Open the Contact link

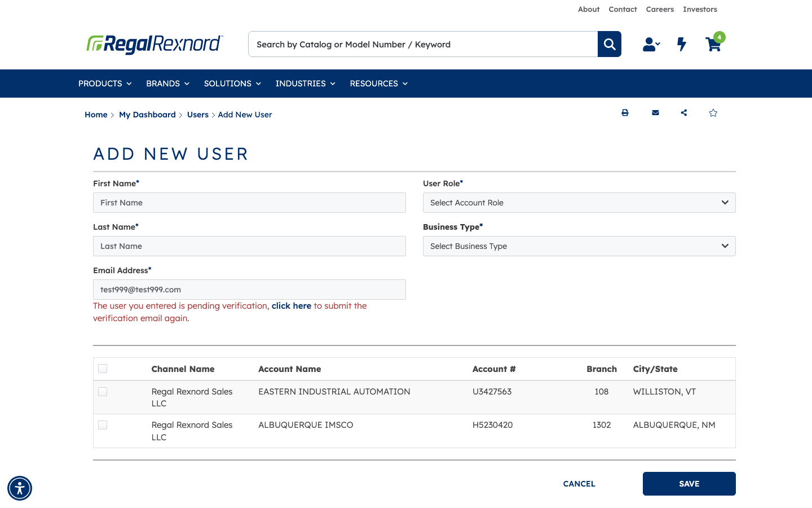pos(623,10)
